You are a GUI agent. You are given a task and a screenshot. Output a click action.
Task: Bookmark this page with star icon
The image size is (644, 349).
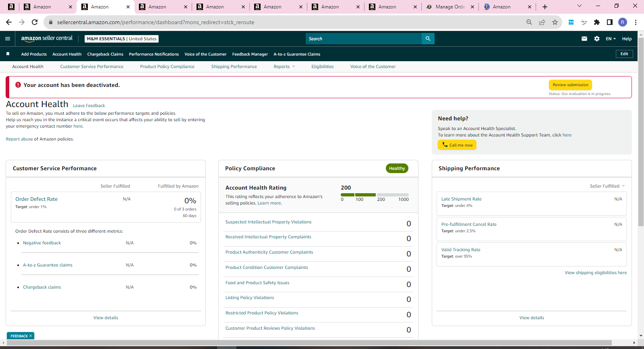tap(555, 22)
